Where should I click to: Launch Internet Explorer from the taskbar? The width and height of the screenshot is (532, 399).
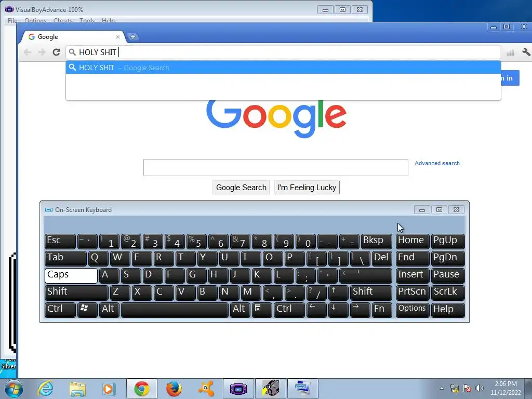46,389
